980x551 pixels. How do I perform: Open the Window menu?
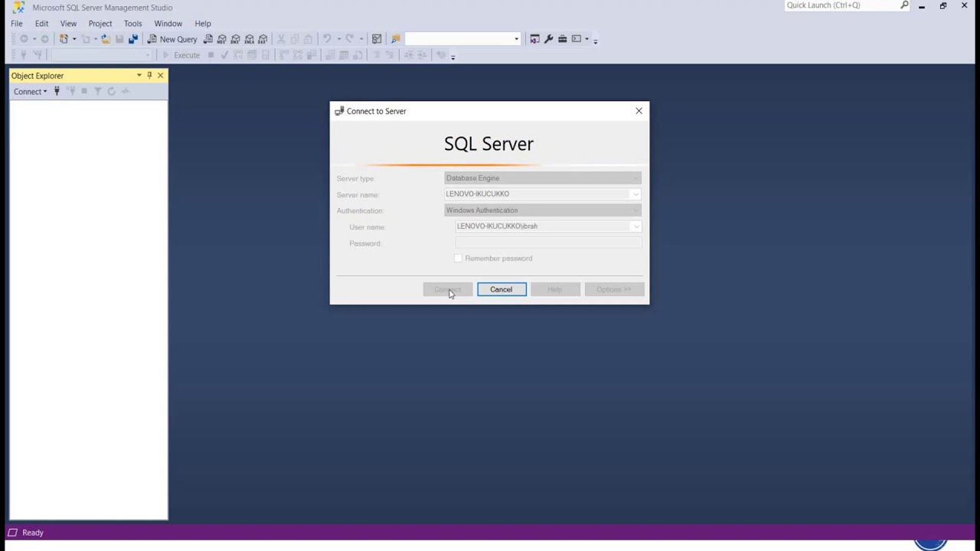[x=168, y=24]
